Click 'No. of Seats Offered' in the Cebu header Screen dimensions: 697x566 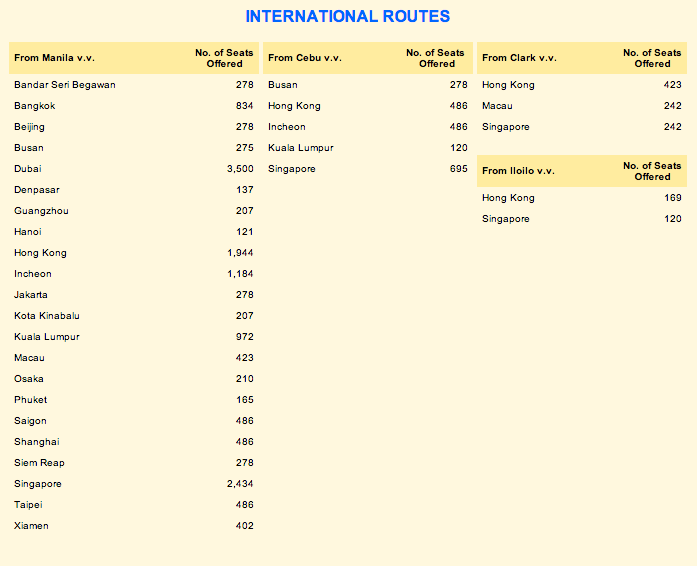tap(435, 58)
